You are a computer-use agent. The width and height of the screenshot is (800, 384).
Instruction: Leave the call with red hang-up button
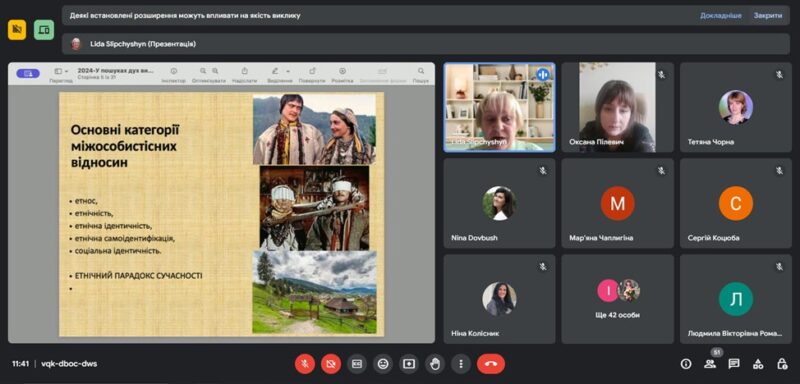point(491,364)
